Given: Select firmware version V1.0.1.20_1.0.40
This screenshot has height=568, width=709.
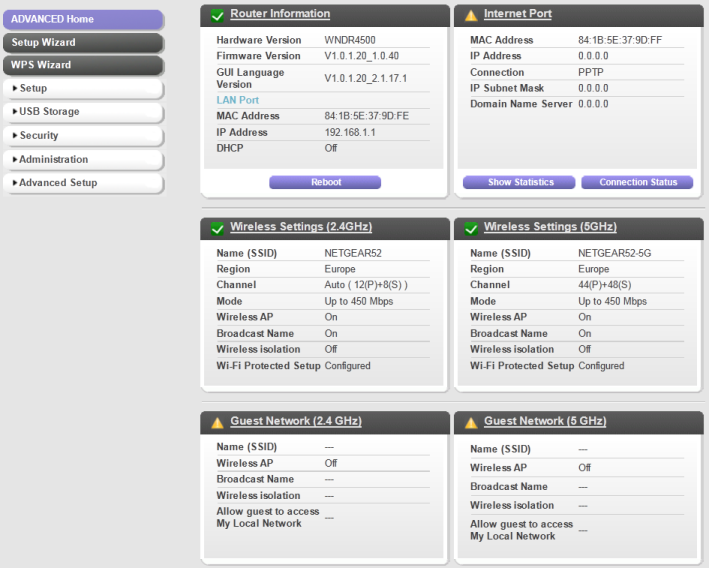Looking at the screenshot, I should pos(362,56).
